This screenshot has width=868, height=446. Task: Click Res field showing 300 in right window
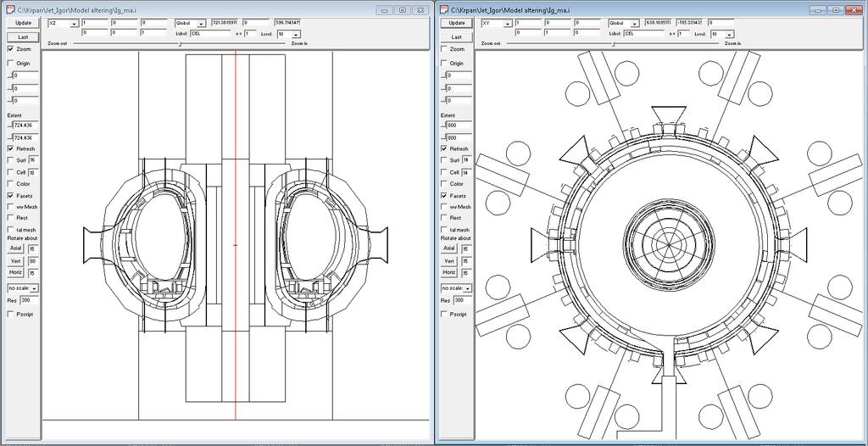click(462, 299)
